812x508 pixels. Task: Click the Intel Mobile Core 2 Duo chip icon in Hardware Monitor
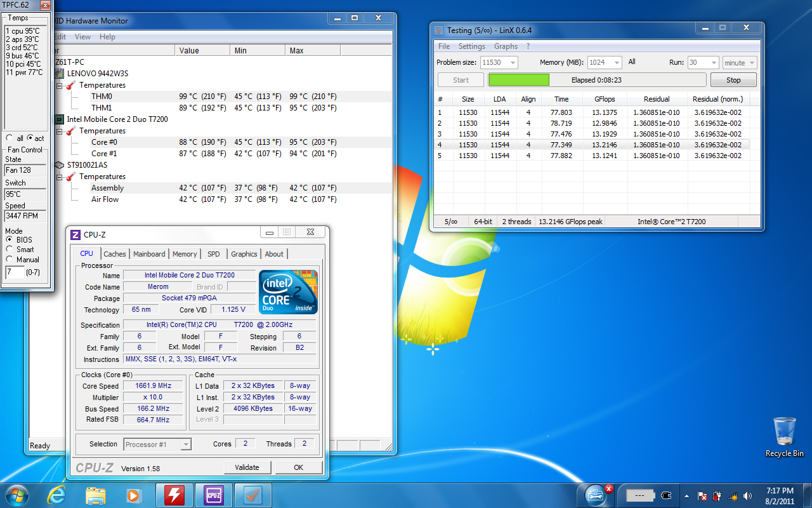tap(60, 119)
